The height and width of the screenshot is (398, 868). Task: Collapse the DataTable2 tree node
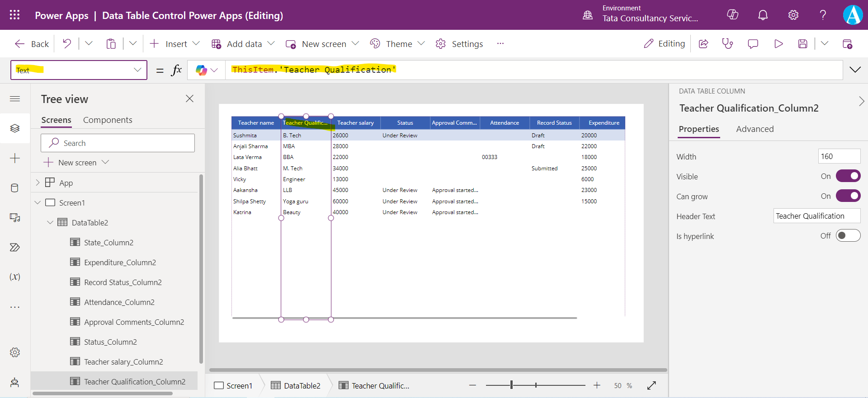(50, 223)
